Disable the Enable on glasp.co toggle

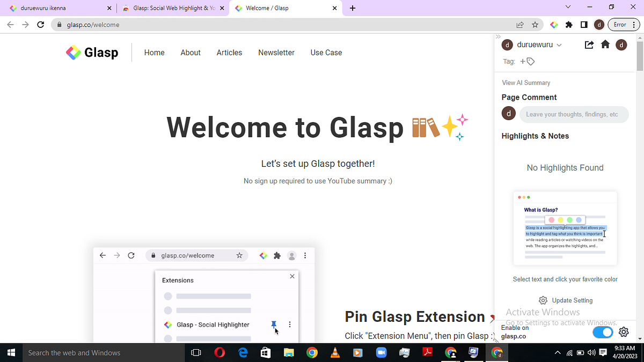(603, 332)
